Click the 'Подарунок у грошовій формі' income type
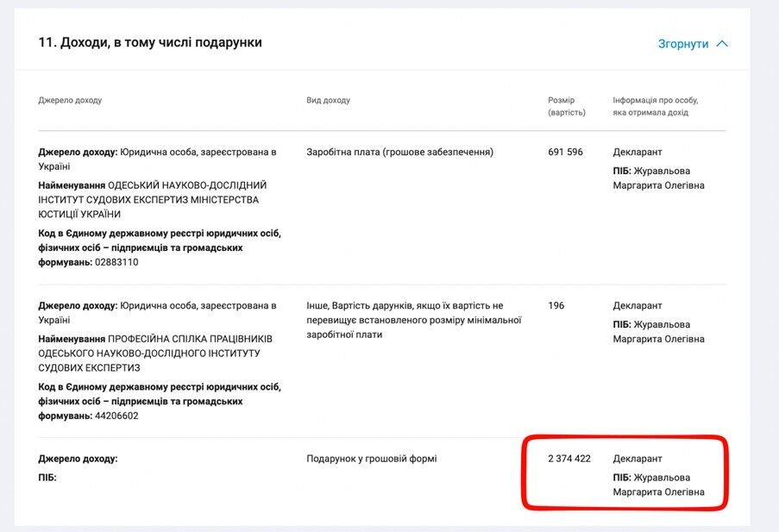This screenshot has height=532, width=779. [372, 459]
